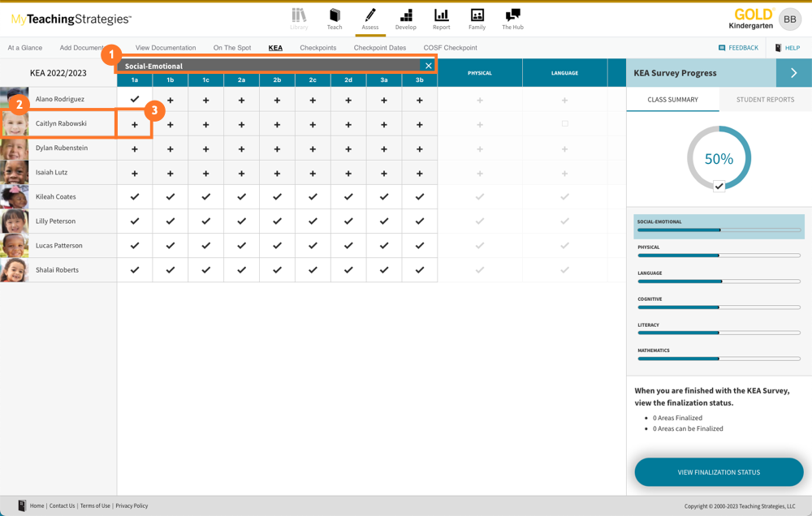
Task: Close the Social-Emotional expanded header
Action: (x=429, y=66)
